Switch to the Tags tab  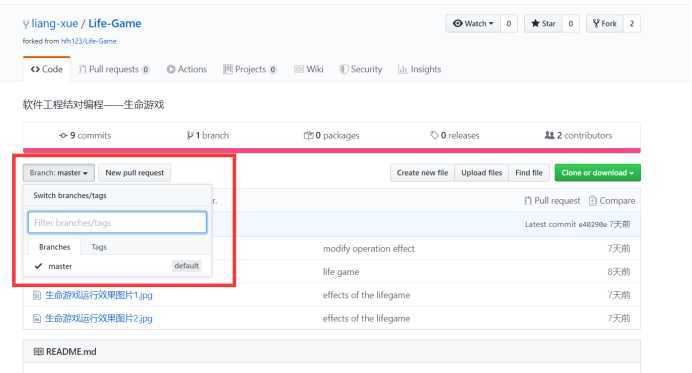(x=99, y=247)
